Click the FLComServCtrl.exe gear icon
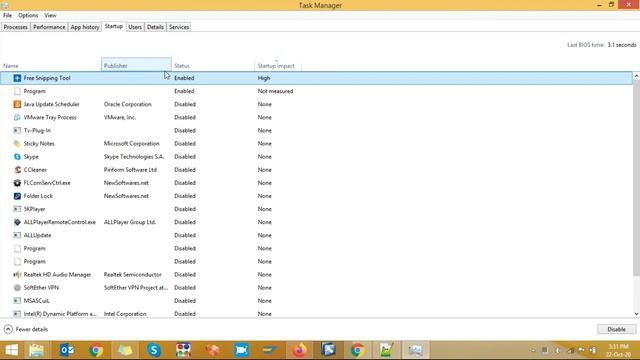 [17, 182]
